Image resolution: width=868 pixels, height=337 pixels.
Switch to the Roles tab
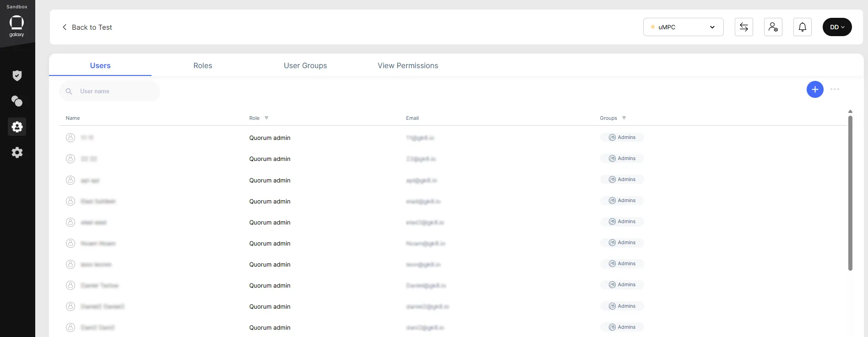203,65
